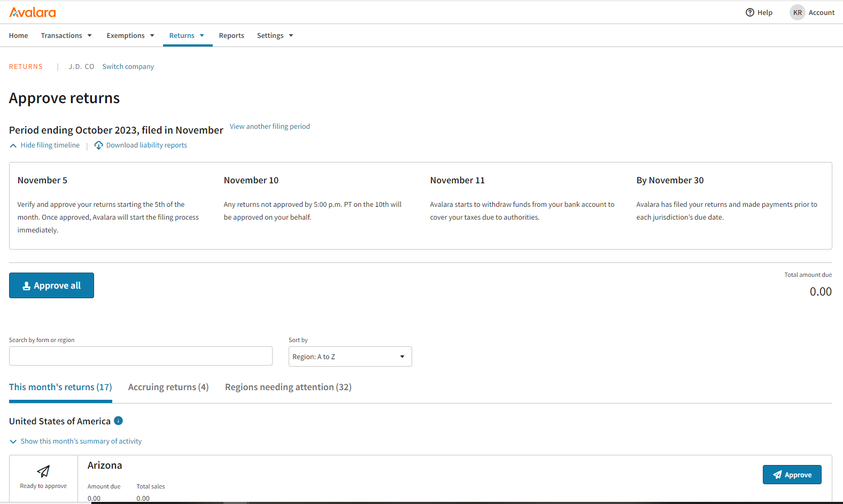The image size is (843, 504).
Task: Expand this month's summary of activity
Action: click(x=75, y=441)
